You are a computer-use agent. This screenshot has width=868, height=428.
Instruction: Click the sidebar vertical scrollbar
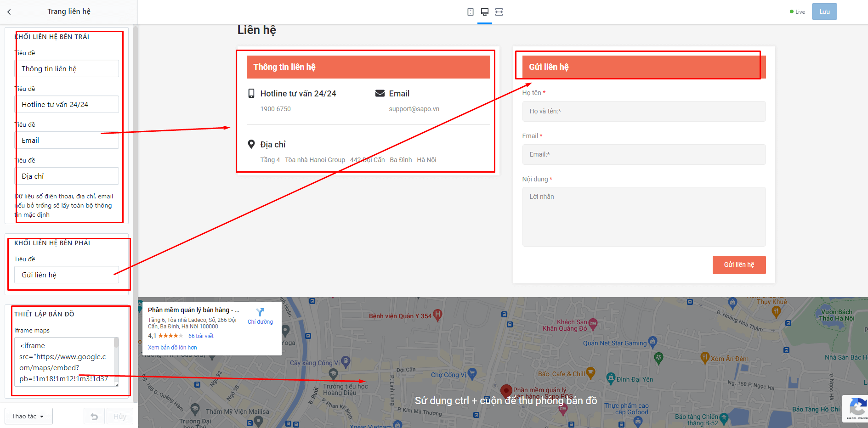pos(136,214)
